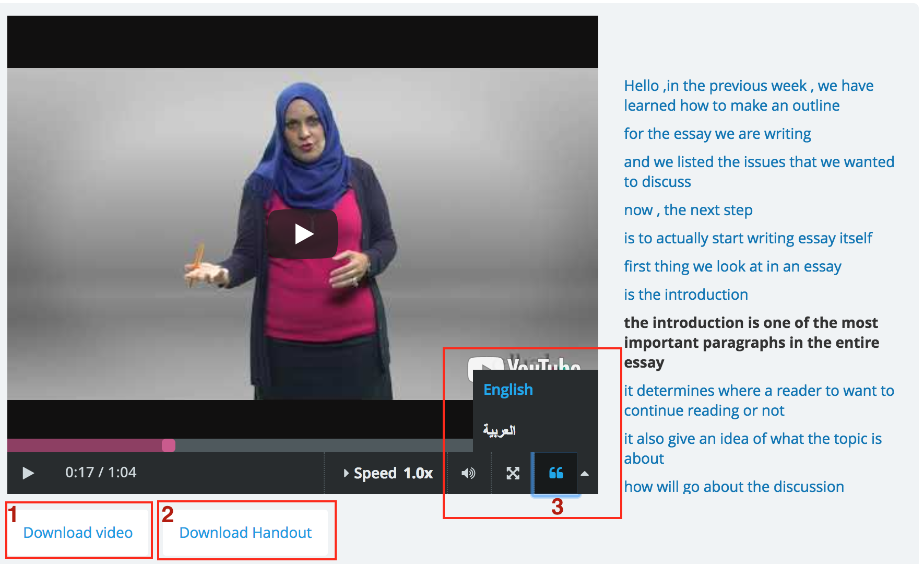924x564 pixels.
Task: Enter fullscreen with the expand icon
Action: [x=513, y=473]
